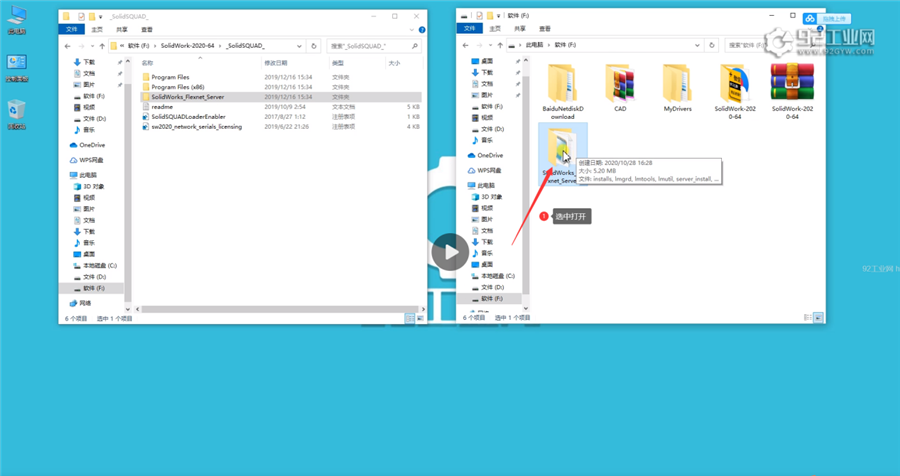The height and width of the screenshot is (476, 900).
Task: Go back in the 软件 (F:) window
Action: (x=464, y=45)
